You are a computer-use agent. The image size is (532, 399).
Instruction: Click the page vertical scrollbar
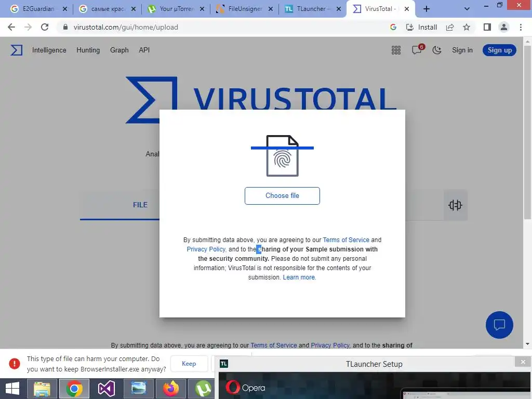527,132
